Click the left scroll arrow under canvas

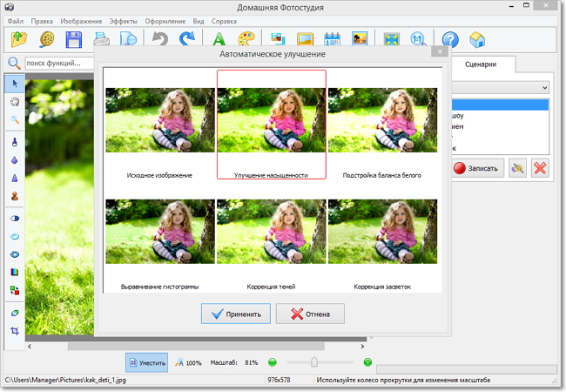[x=30, y=346]
